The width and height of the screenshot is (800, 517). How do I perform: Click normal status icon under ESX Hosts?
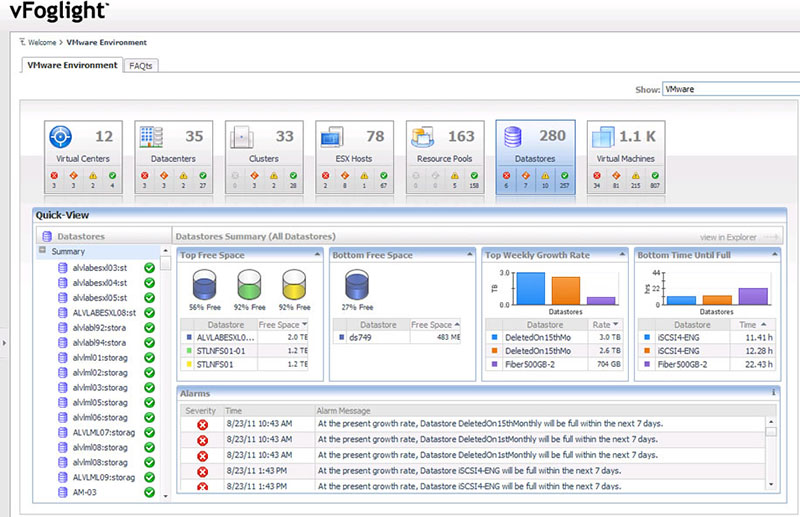(x=384, y=176)
